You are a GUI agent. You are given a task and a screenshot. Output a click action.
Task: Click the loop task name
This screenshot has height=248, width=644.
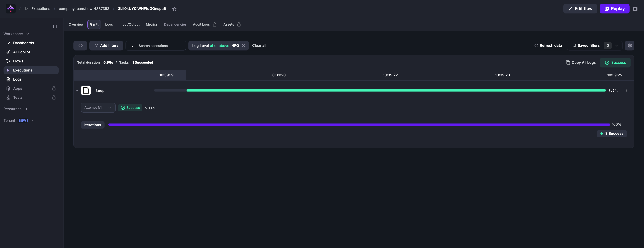pos(100,91)
